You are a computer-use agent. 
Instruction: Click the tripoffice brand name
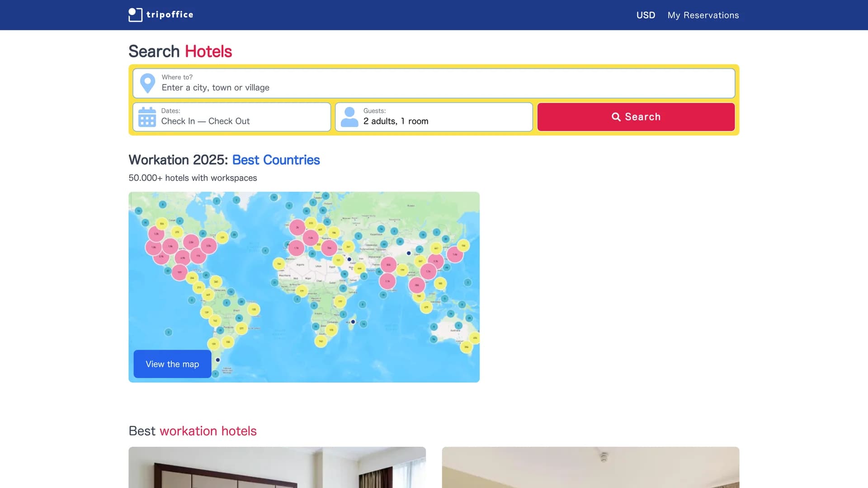(x=170, y=14)
